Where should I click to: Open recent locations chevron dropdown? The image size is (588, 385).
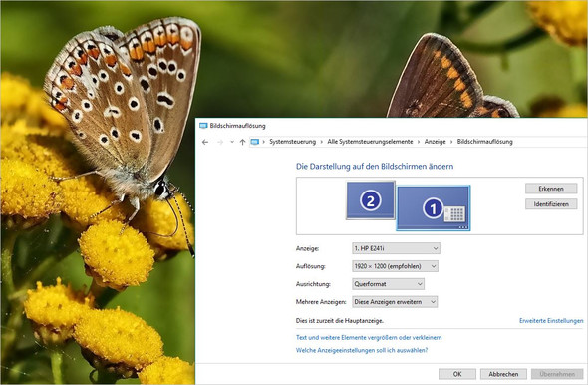(x=232, y=142)
